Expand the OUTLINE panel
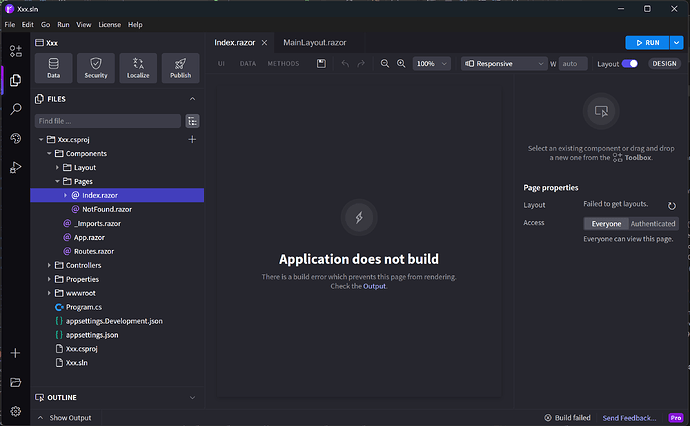The image size is (690, 426). [192, 397]
